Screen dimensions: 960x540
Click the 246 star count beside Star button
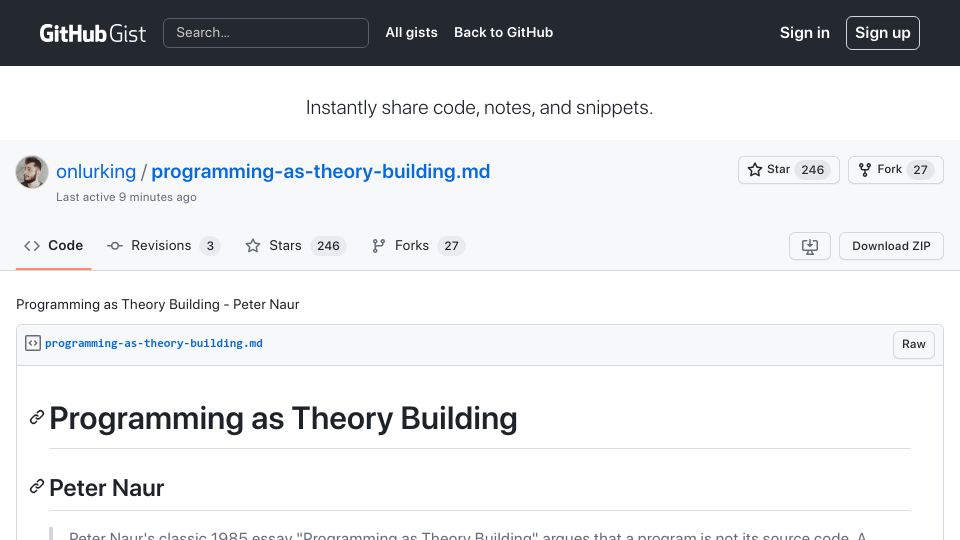click(812, 170)
